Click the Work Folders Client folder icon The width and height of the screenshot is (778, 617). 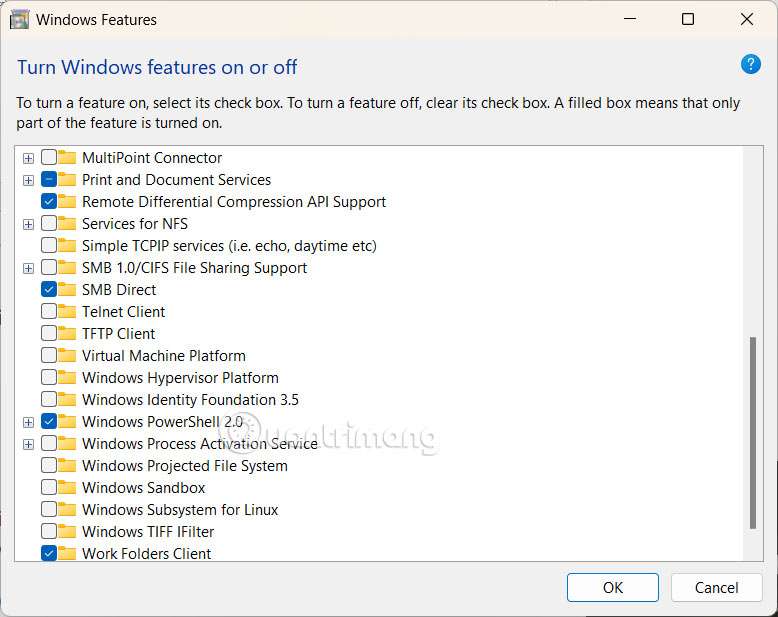coord(67,554)
